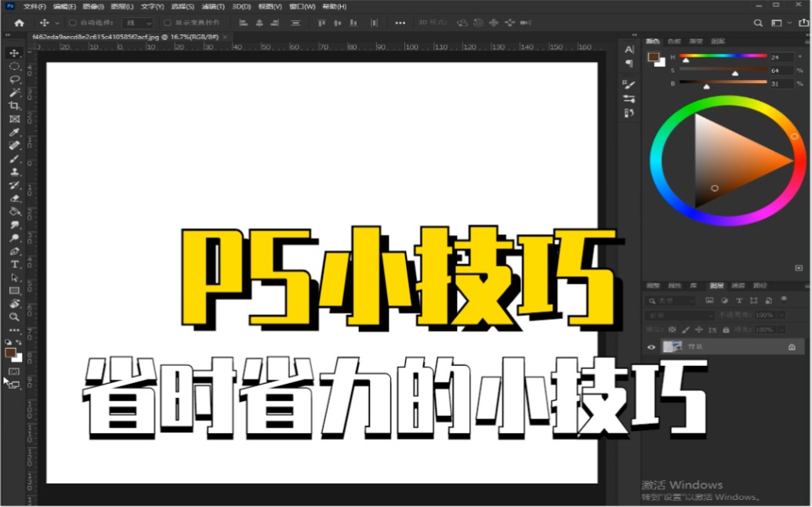Select the Lasso tool
The image size is (812, 507).
[13, 79]
